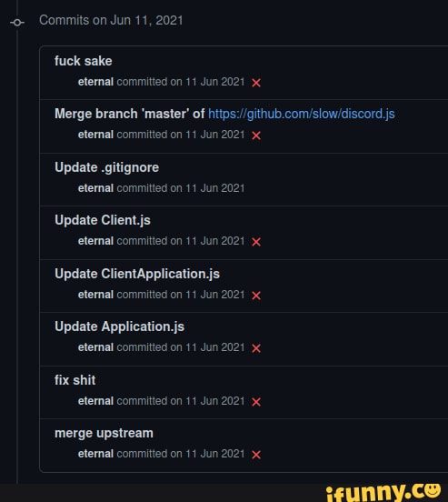Image resolution: width=448 pixels, height=502 pixels.
Task: Open the github.com/slow/discord.js link
Action: tap(302, 114)
